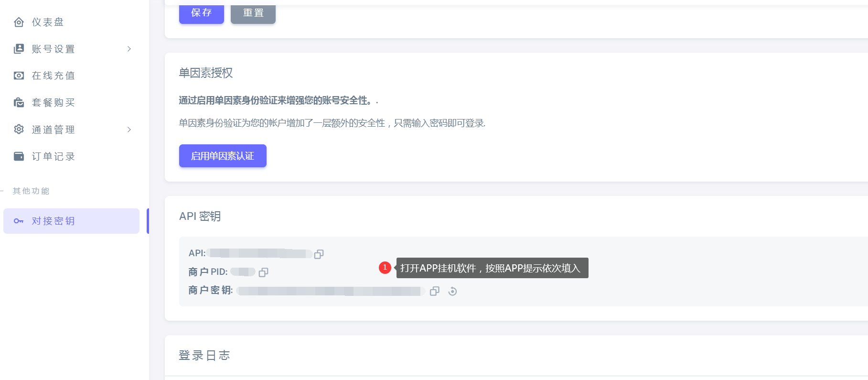Click the 通道管理 gear icon

pos(19,130)
